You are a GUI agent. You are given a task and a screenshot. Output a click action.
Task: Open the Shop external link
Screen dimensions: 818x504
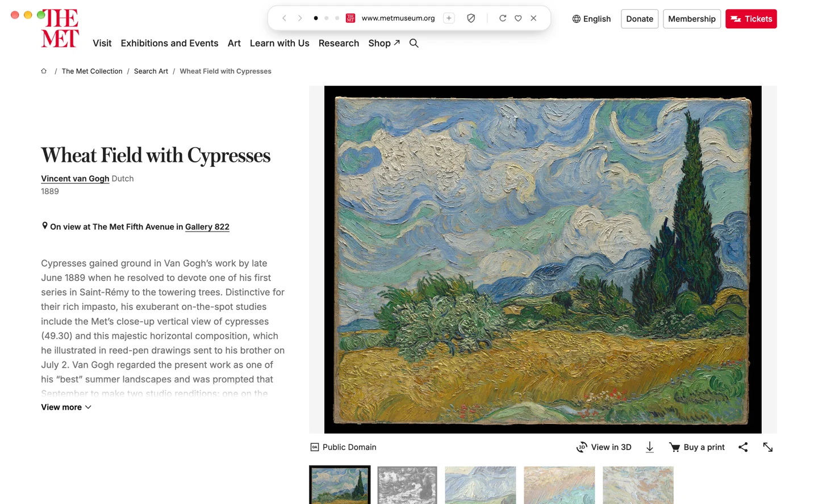click(x=384, y=43)
